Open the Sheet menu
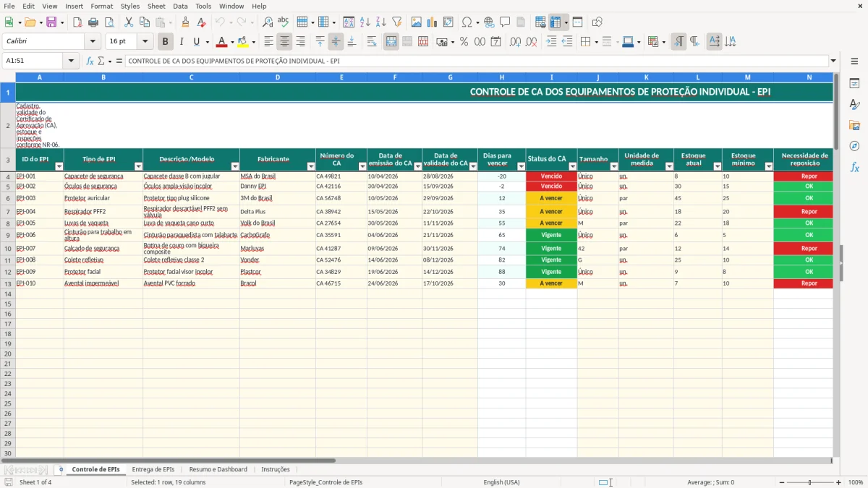This screenshot has height=488, width=868. pos(156,6)
